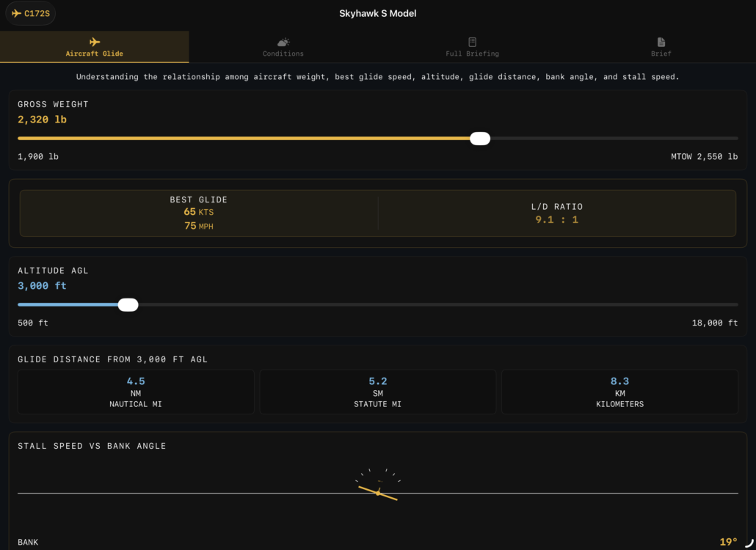756x550 pixels.
Task: Click the airplane icon in C172S badge
Action: click(16, 13)
